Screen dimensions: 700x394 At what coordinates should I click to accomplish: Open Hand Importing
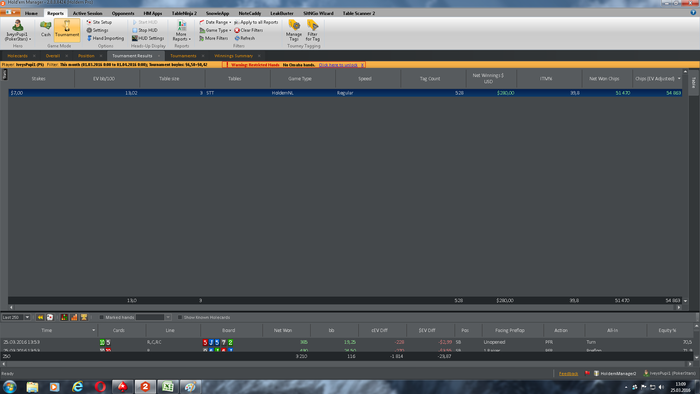point(105,38)
